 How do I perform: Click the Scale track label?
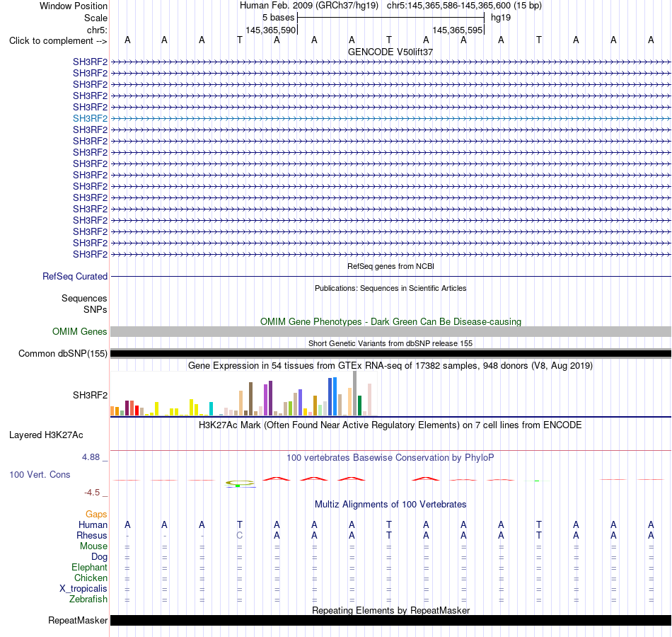point(95,18)
